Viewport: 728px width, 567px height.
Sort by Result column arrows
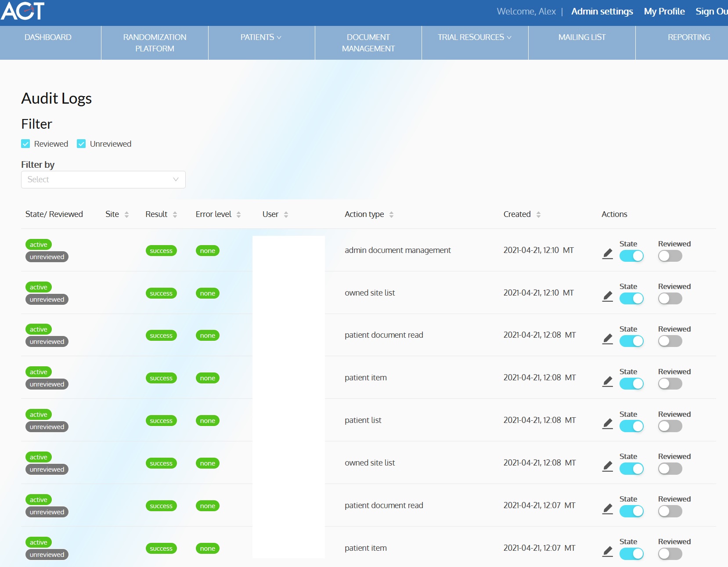coord(175,214)
